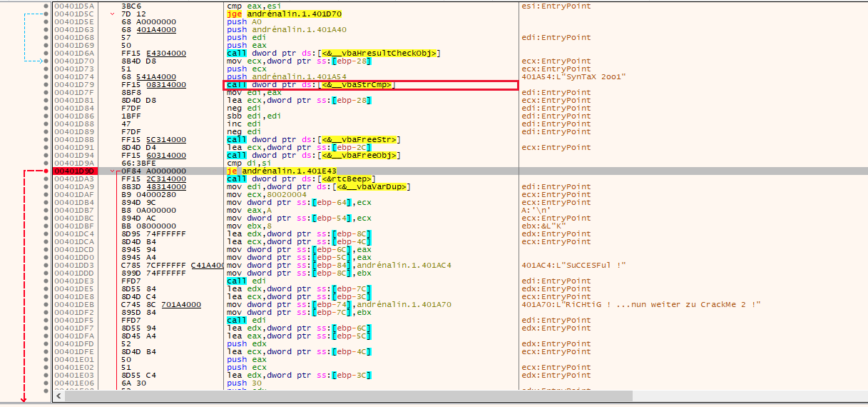Click bytes FF15 5C314000
This screenshot has height=407, width=868.
tap(154, 140)
